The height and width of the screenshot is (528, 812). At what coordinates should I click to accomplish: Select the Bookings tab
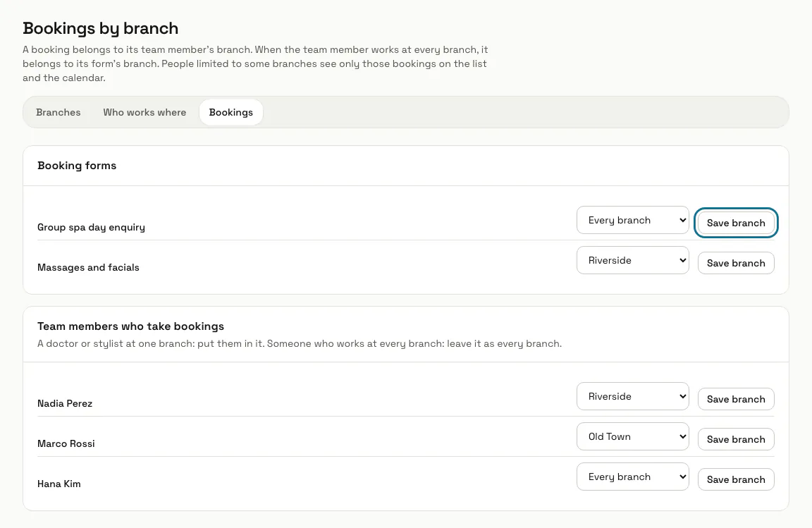pos(231,113)
